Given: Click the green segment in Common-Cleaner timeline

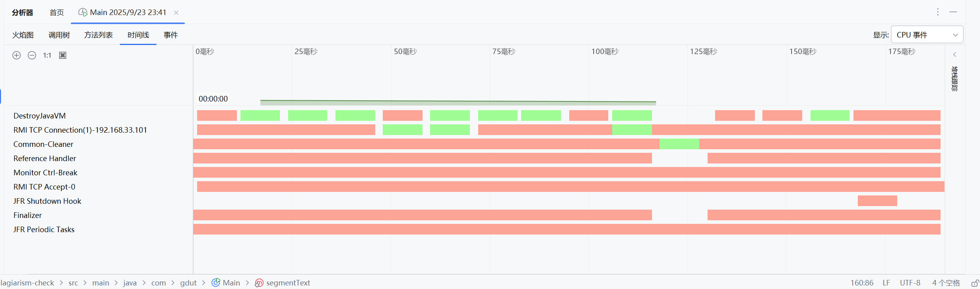Looking at the screenshot, I should pos(679,144).
